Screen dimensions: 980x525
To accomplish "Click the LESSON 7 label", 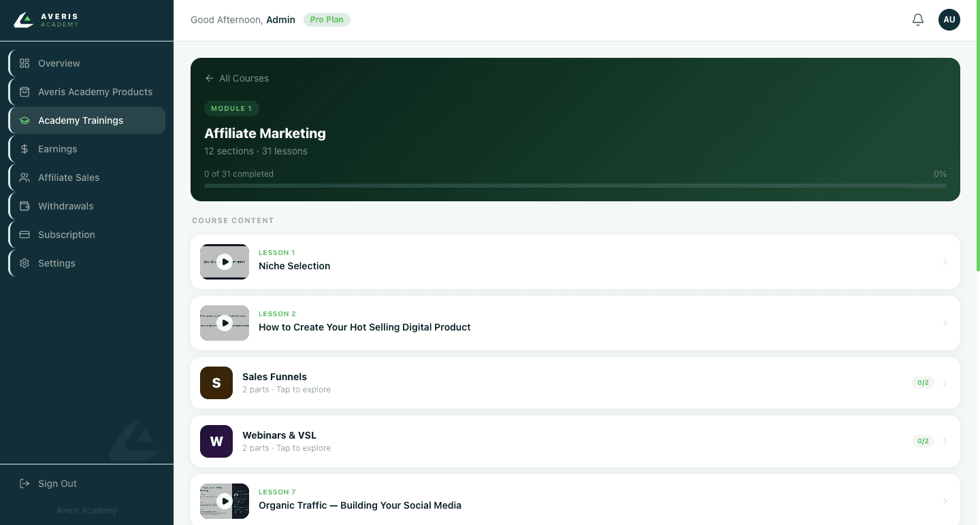I will [x=277, y=492].
